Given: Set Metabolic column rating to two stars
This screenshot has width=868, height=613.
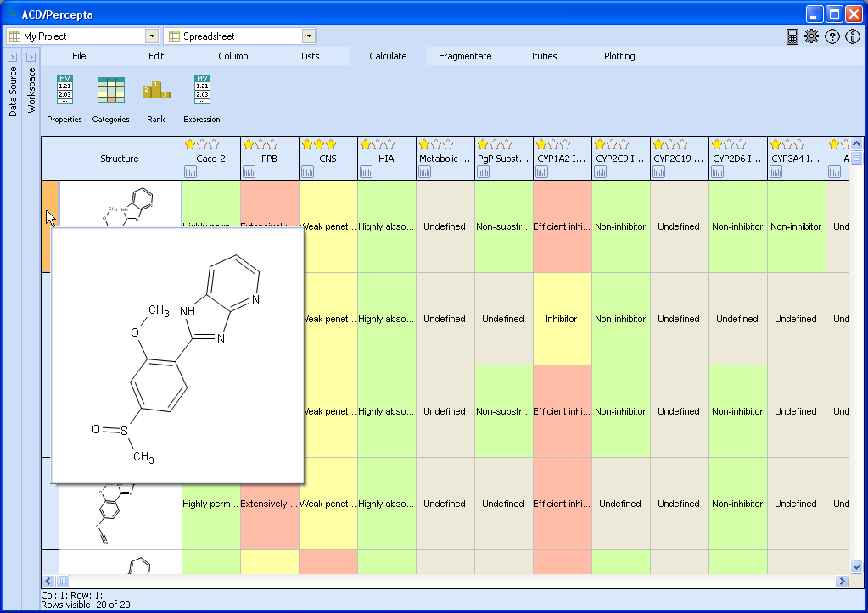Looking at the screenshot, I should 436,144.
